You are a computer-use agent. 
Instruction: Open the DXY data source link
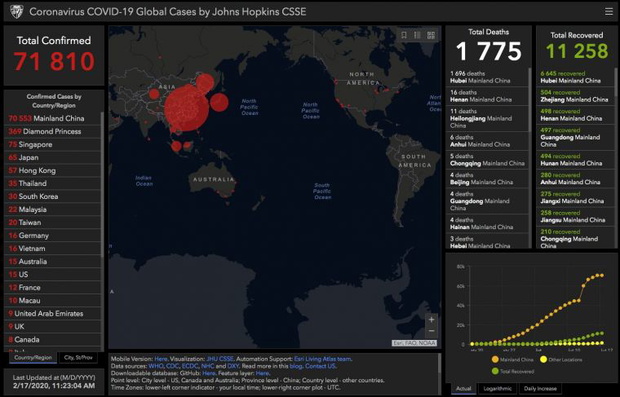click(233, 366)
